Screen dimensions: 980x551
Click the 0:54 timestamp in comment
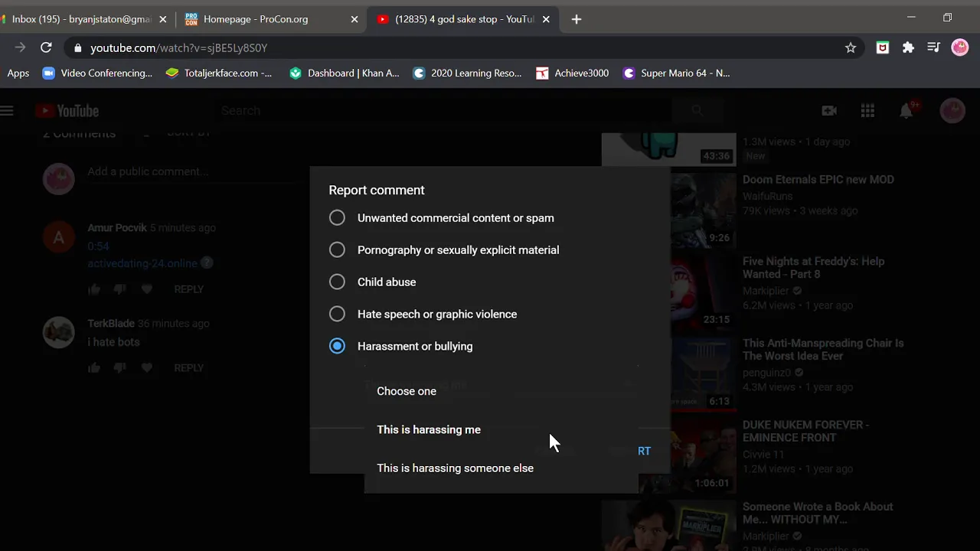[x=98, y=246]
